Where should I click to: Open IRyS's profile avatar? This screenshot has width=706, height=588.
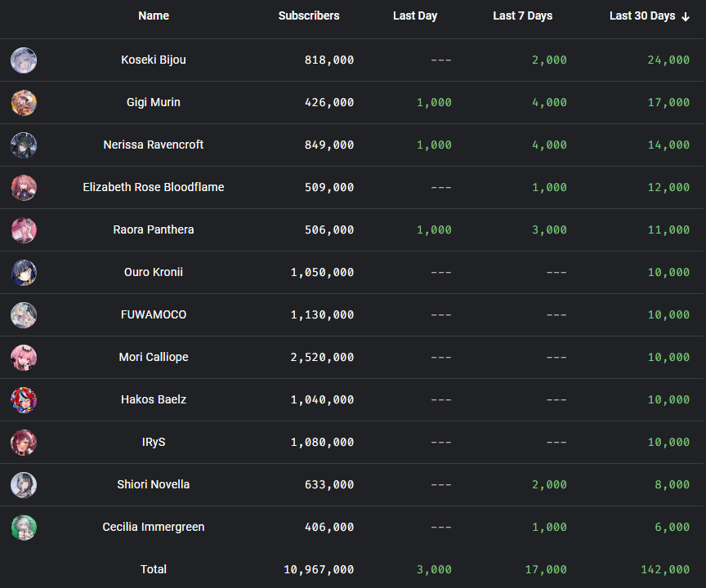(24, 443)
